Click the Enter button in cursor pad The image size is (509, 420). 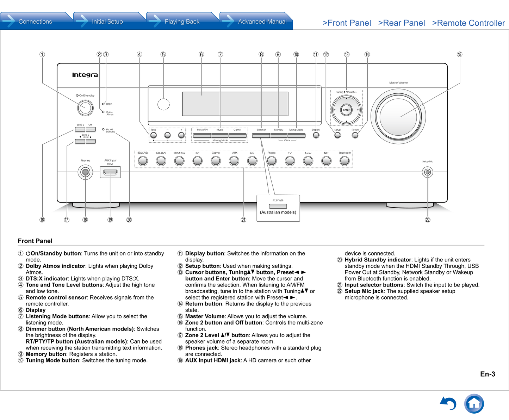[x=346, y=110]
